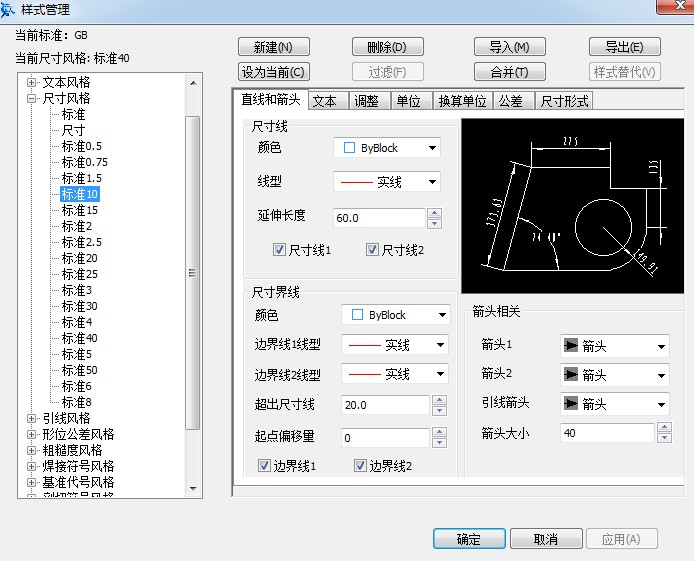
Task: Switch to the 文本 tab
Action: point(324,101)
